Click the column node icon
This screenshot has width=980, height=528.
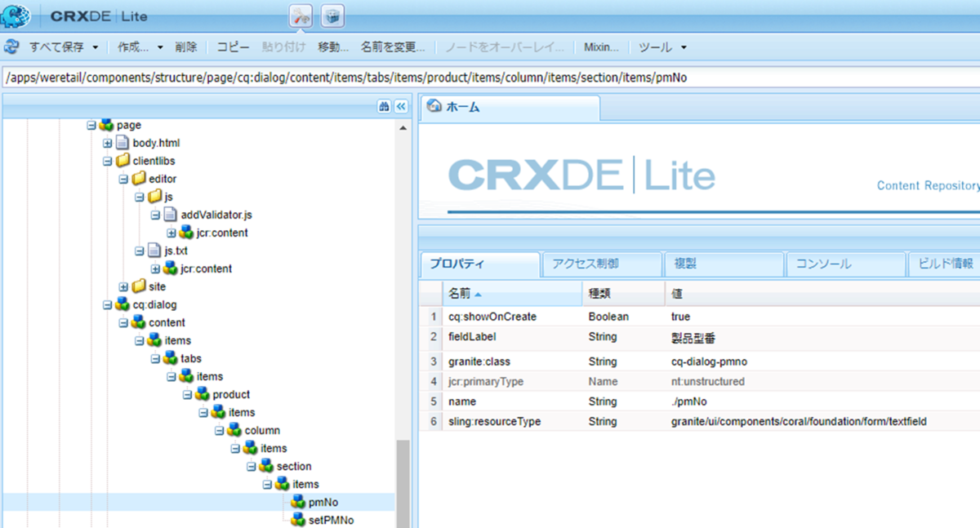click(234, 430)
